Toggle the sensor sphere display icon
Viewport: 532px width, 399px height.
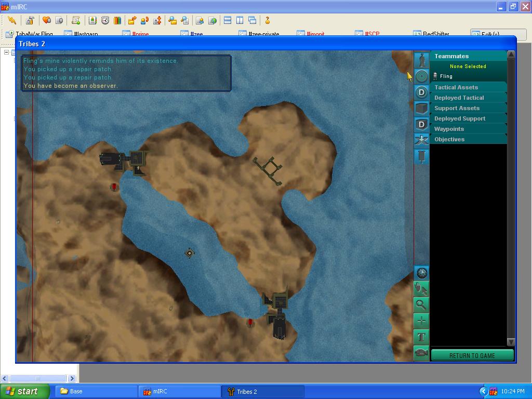pyautogui.click(x=421, y=273)
